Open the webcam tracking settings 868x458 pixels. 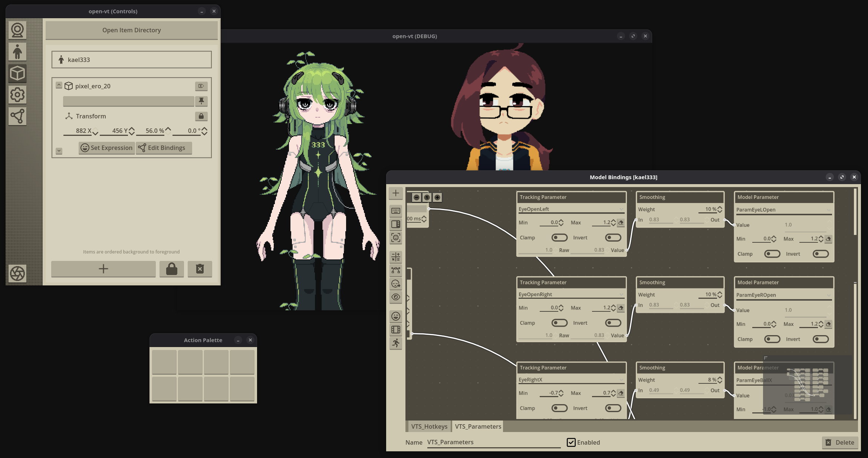tap(17, 30)
